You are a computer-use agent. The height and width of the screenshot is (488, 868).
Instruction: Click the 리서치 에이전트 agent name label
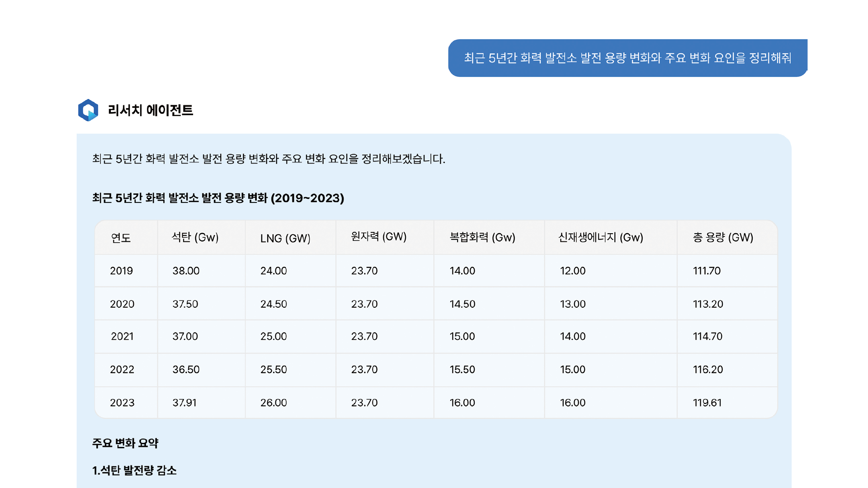coord(150,110)
